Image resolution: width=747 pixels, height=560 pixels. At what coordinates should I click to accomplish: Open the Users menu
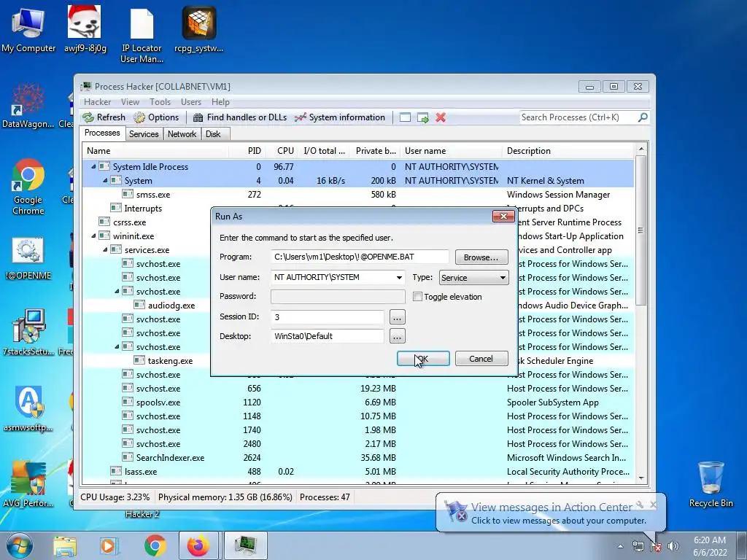tap(191, 102)
